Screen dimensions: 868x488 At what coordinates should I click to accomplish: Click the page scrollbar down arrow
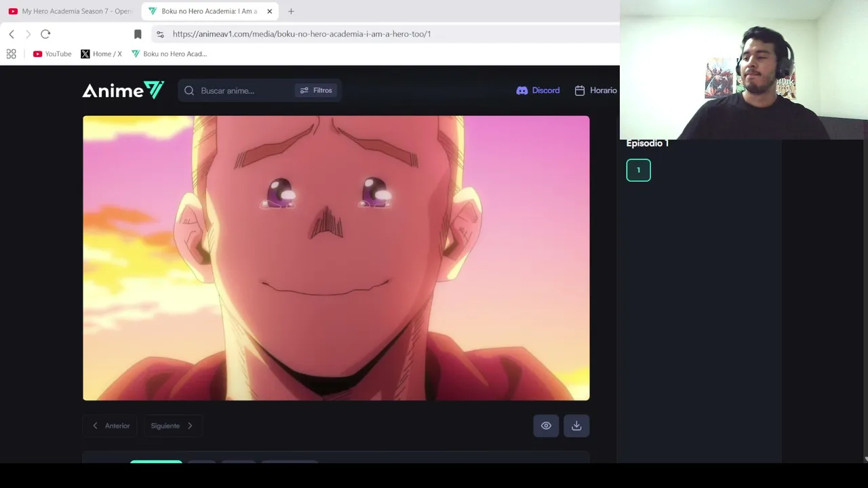866,459
